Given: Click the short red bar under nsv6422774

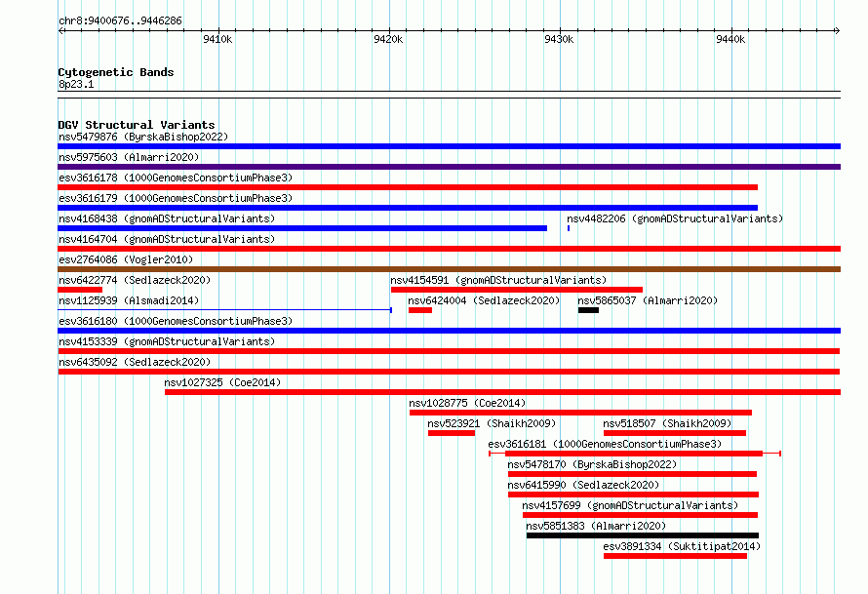Looking at the screenshot, I should coord(80,290).
